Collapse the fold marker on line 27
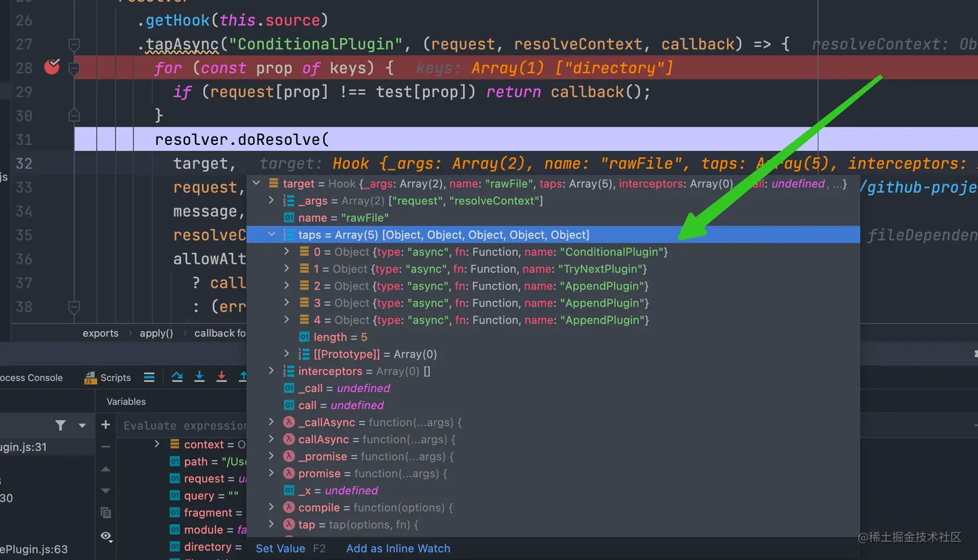Image resolution: width=978 pixels, height=560 pixels. [74, 45]
